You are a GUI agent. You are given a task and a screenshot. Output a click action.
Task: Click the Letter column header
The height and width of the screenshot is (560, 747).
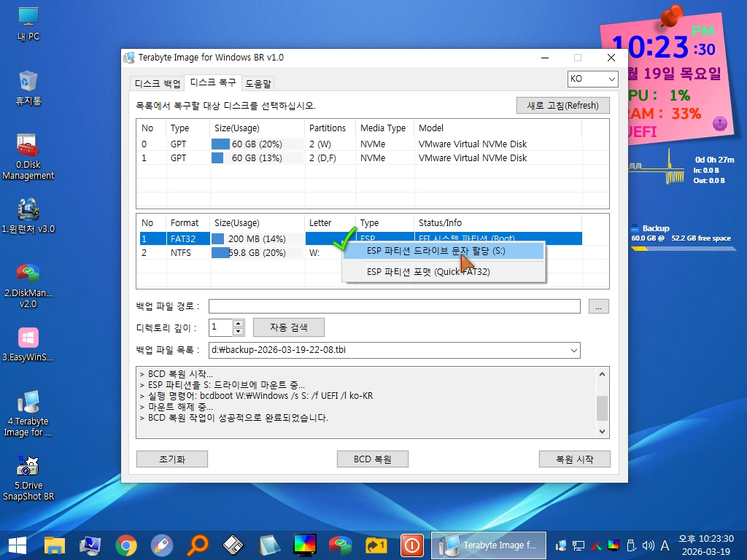(330, 223)
